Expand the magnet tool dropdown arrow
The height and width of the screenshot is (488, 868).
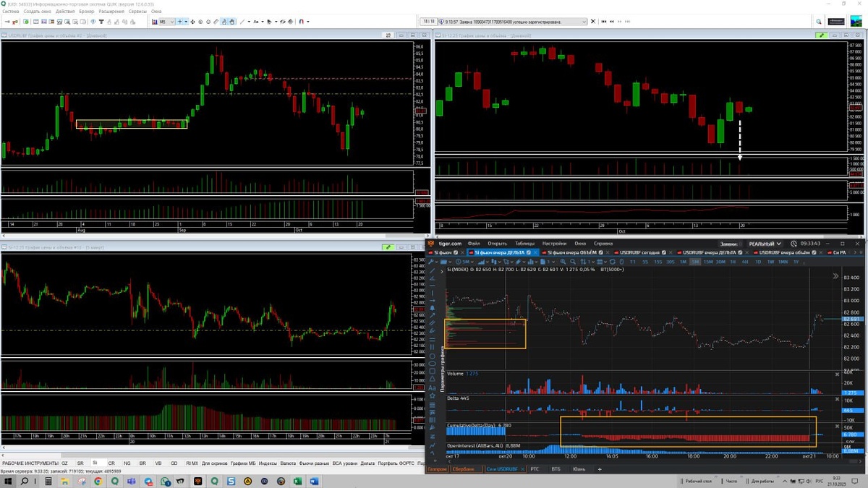[308, 22]
